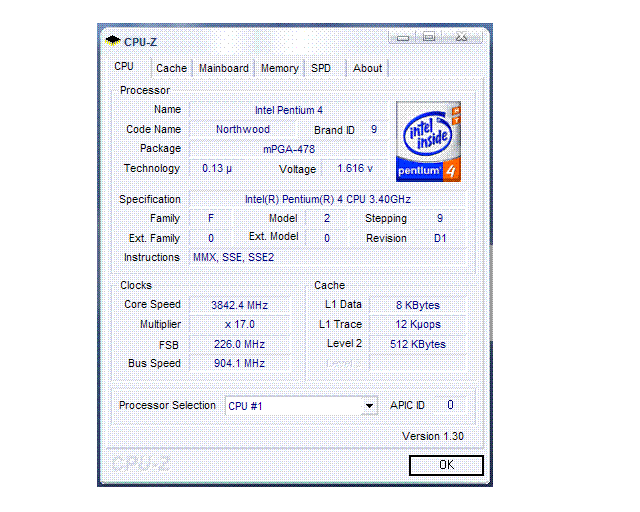640x512 pixels.
Task: Click the Level 2 value 512 KBytes
Action: coord(418,344)
